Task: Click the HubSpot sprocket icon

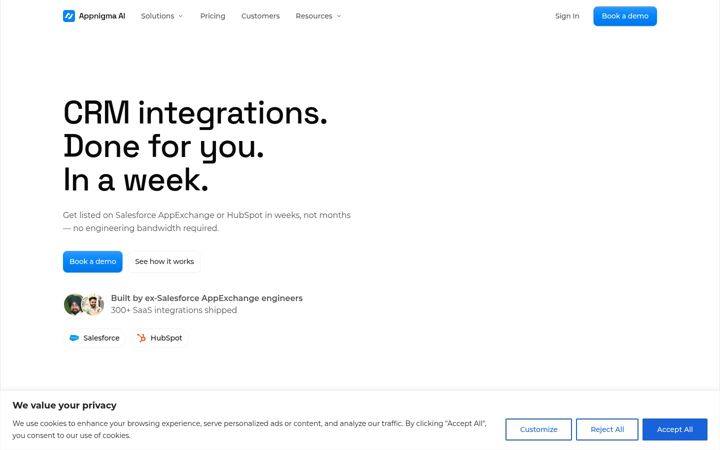Action: coord(141,338)
